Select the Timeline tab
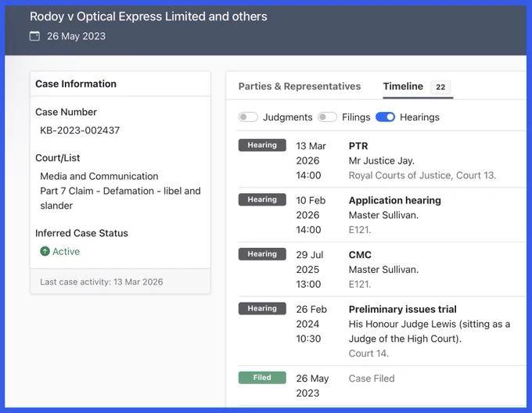 403,86
